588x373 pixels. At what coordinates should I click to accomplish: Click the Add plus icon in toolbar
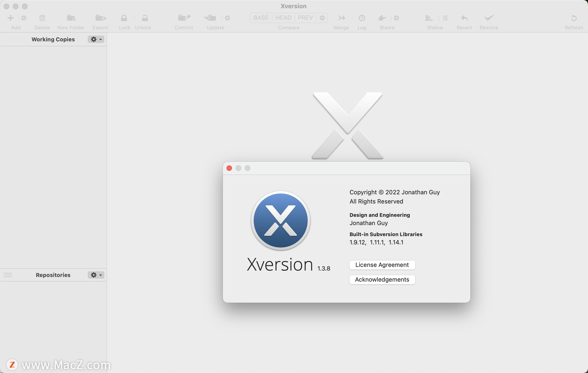point(10,18)
